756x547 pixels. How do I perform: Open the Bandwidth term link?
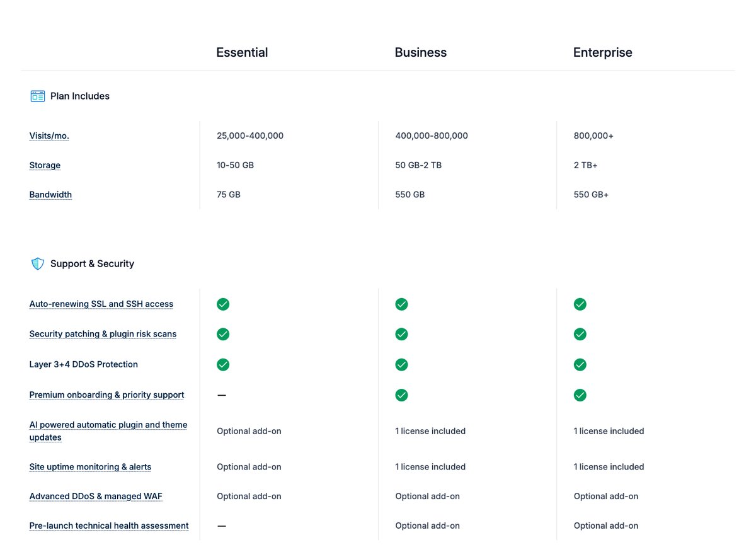point(50,195)
